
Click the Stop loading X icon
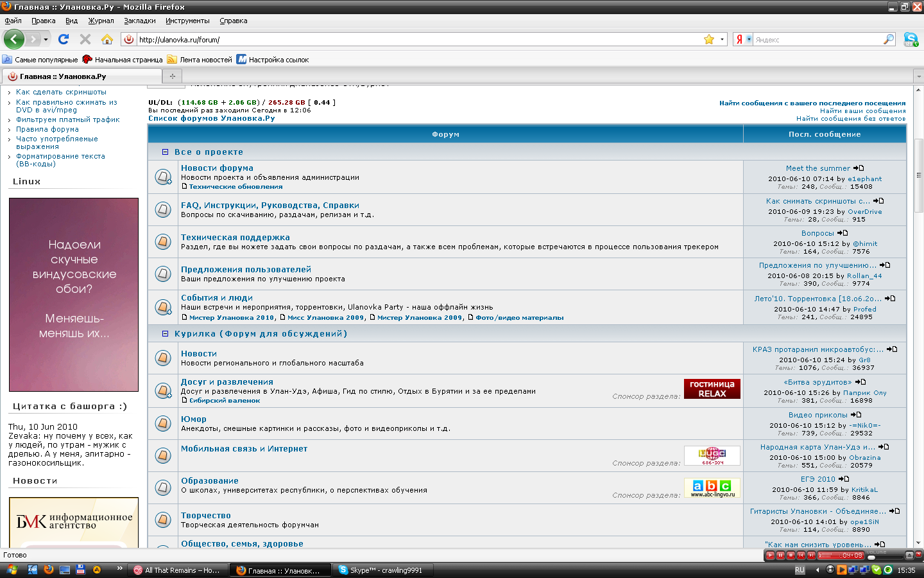tap(85, 39)
